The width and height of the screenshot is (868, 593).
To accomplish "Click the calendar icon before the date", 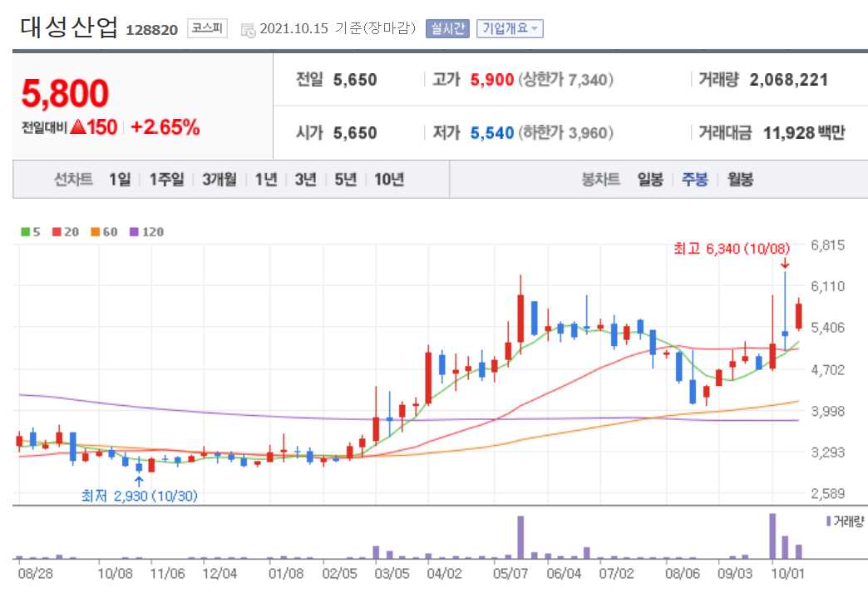I will (x=248, y=31).
